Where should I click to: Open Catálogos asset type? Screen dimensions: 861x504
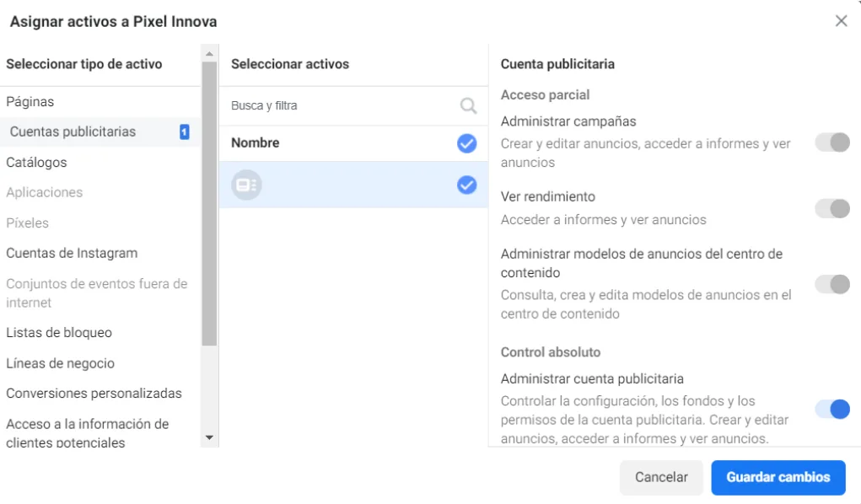[36, 163]
